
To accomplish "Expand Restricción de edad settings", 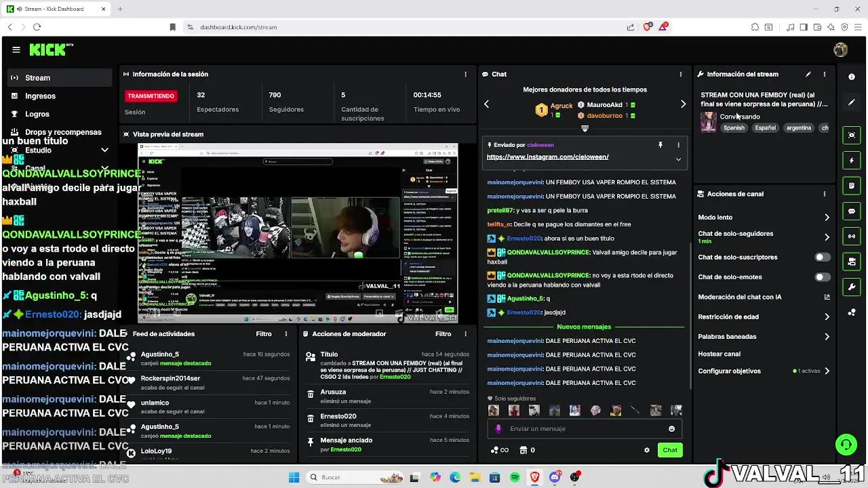I will [x=827, y=317].
